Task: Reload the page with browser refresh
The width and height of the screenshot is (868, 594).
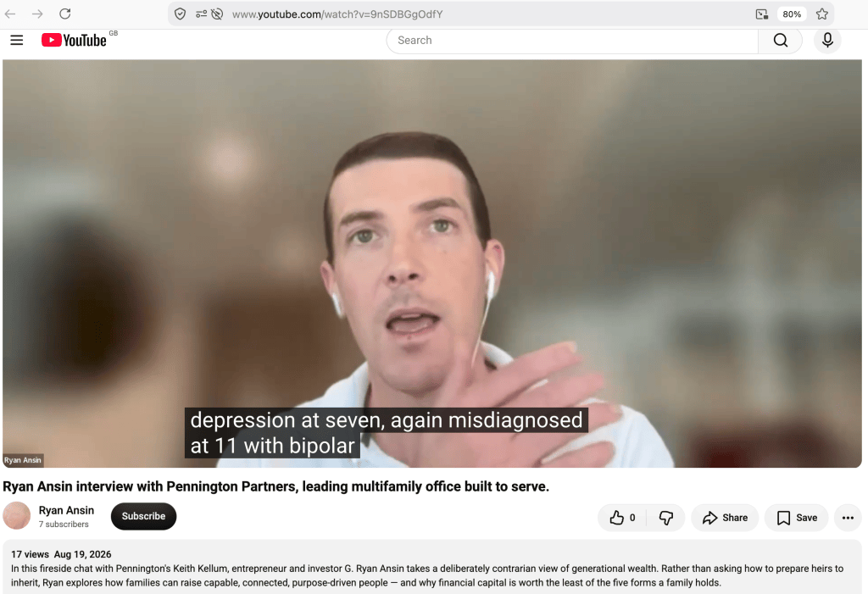Action: click(64, 14)
